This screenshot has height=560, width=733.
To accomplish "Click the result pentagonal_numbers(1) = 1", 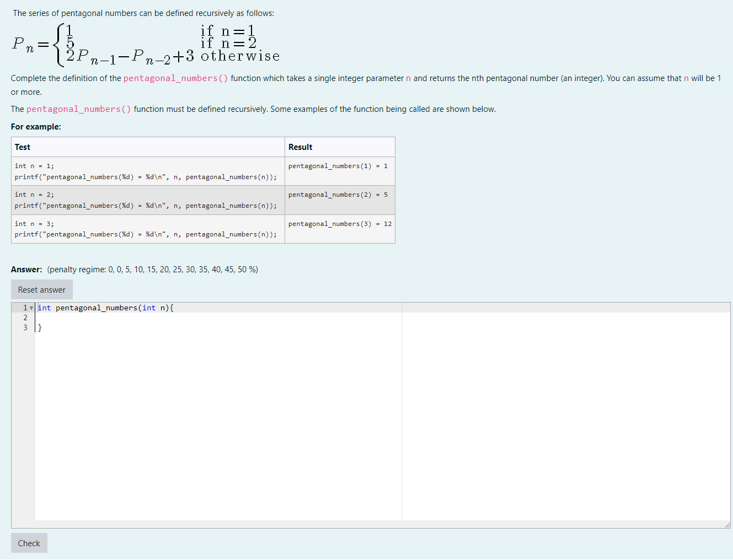I will (339, 165).
